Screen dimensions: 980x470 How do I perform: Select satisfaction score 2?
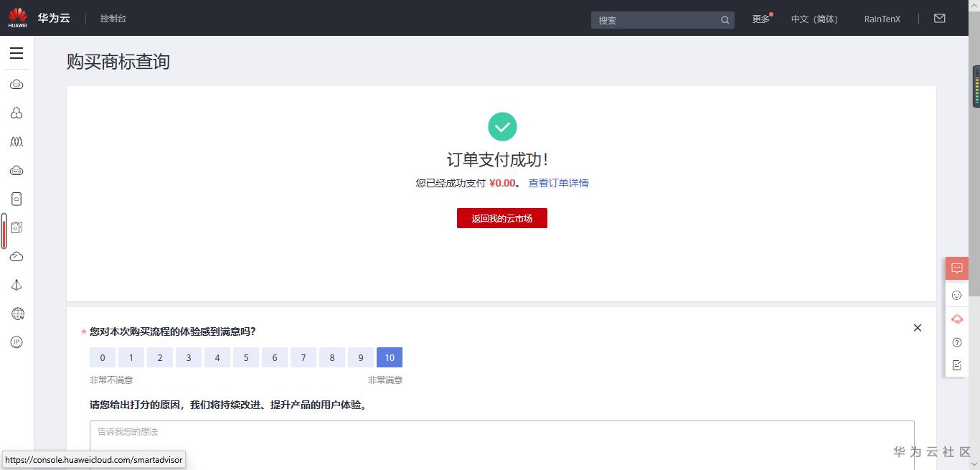tap(160, 357)
